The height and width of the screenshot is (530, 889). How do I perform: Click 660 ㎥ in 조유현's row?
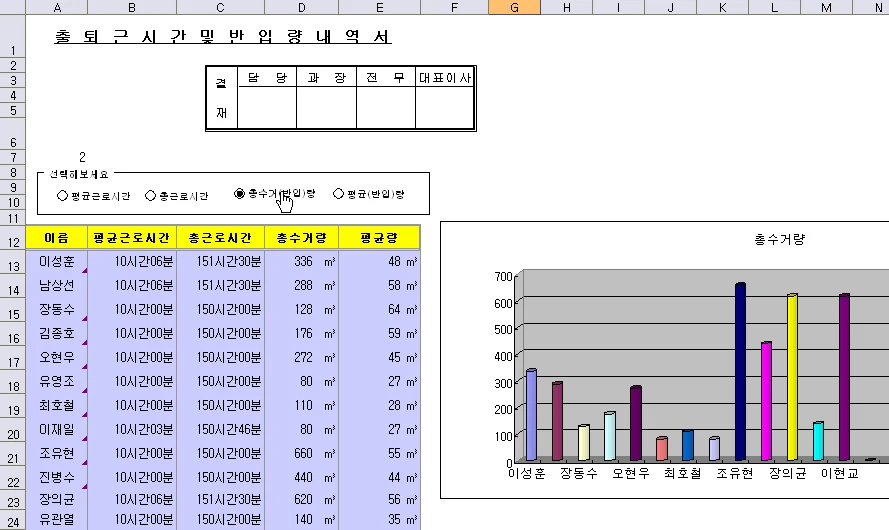tap(301, 453)
